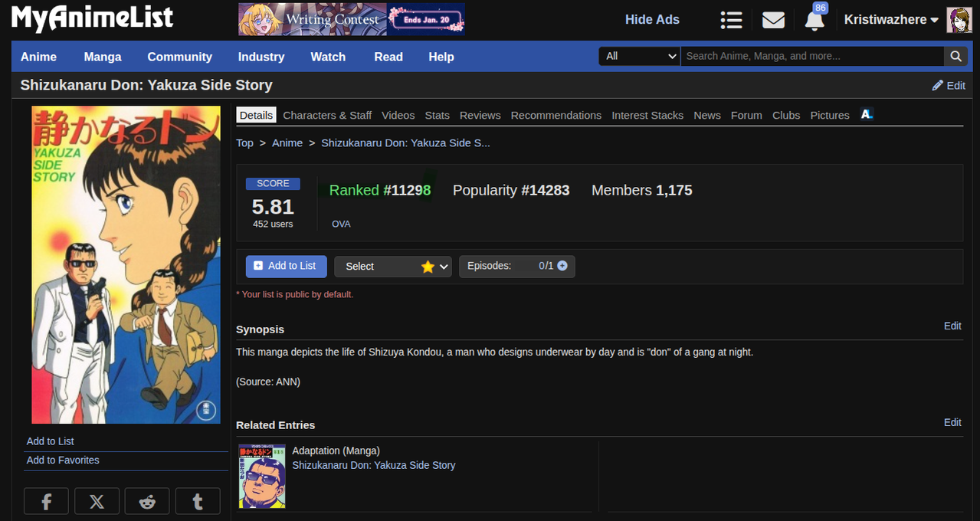Click the blue Add to List button
The image size is (980, 521).
click(286, 266)
